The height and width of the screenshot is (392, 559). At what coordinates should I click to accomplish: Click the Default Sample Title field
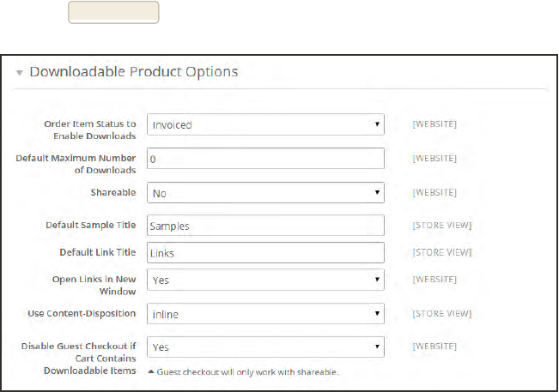coord(264,226)
